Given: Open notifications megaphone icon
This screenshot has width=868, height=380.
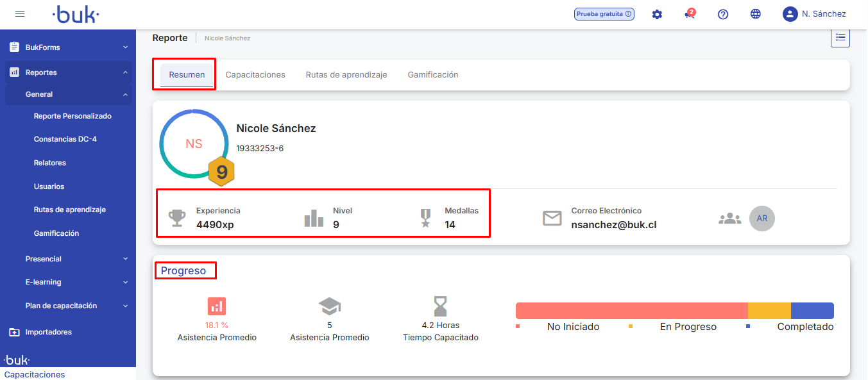Looking at the screenshot, I should [x=690, y=14].
